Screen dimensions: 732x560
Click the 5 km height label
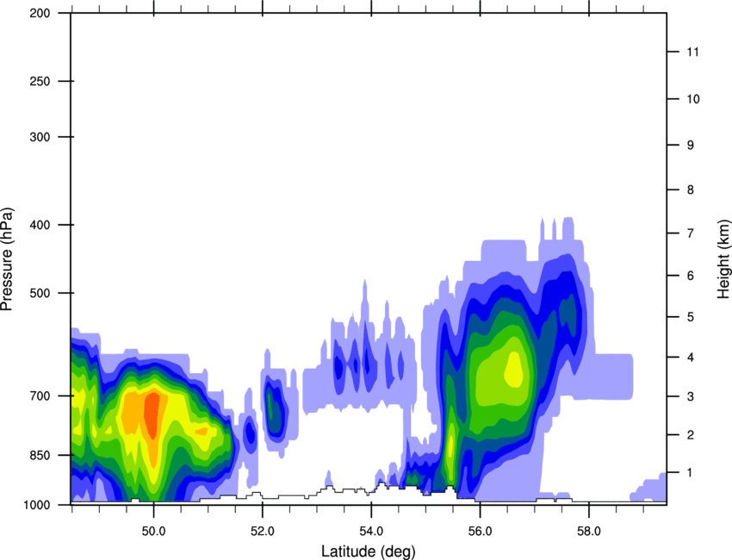691,317
